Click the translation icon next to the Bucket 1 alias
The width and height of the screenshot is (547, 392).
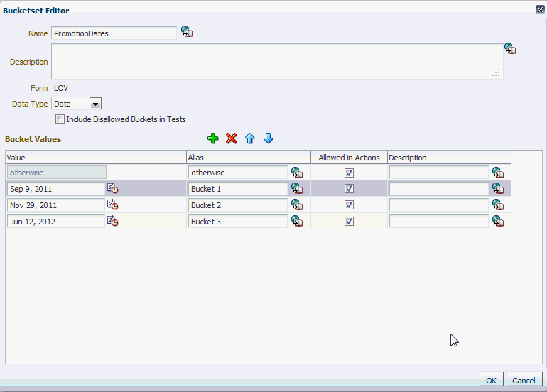tap(297, 188)
